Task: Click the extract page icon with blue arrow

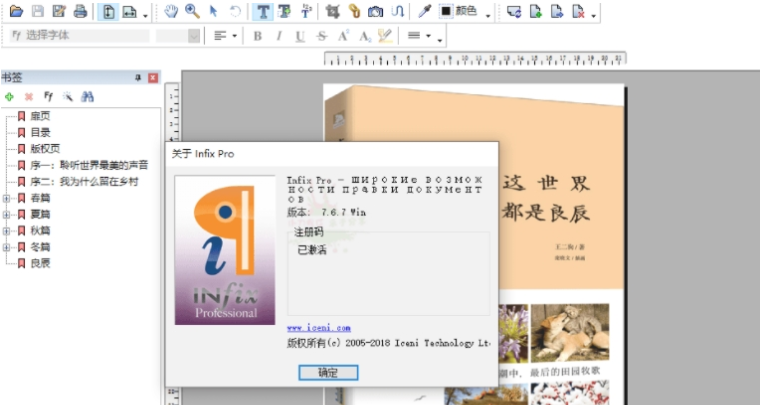Action: (557, 11)
